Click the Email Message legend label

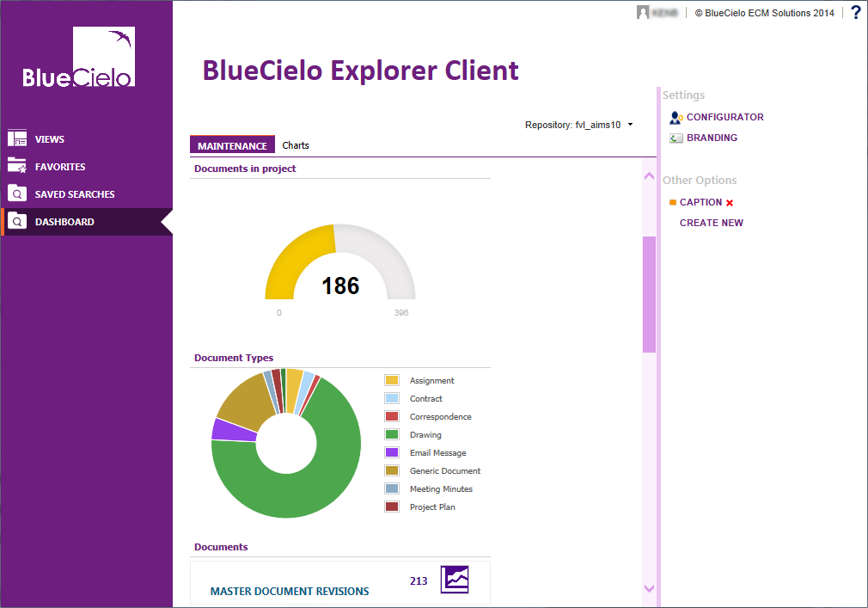(438, 453)
